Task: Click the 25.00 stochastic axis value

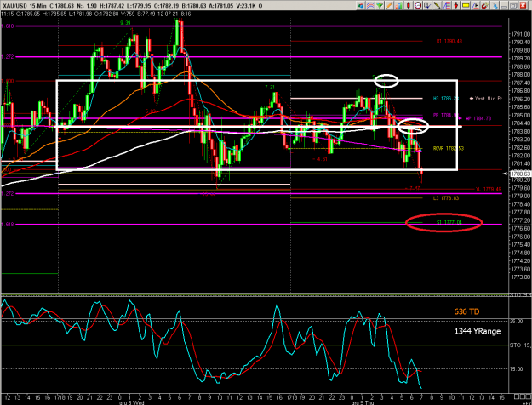Action: (x=517, y=321)
